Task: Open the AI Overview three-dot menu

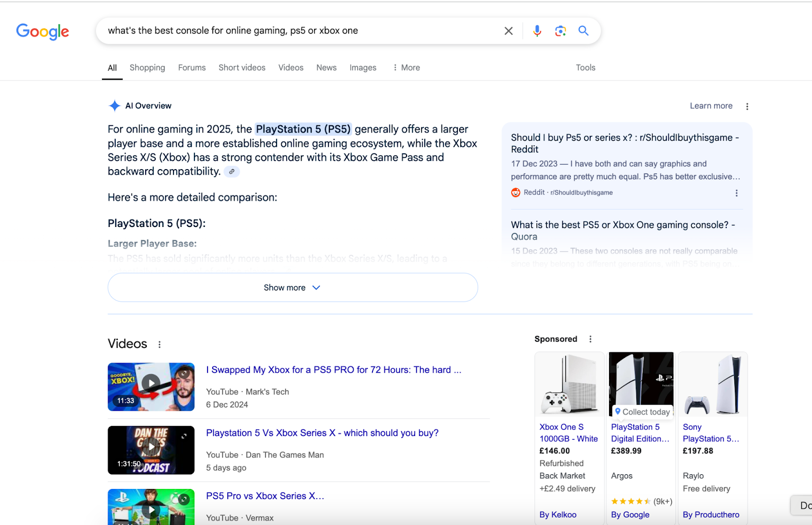Action: point(747,106)
